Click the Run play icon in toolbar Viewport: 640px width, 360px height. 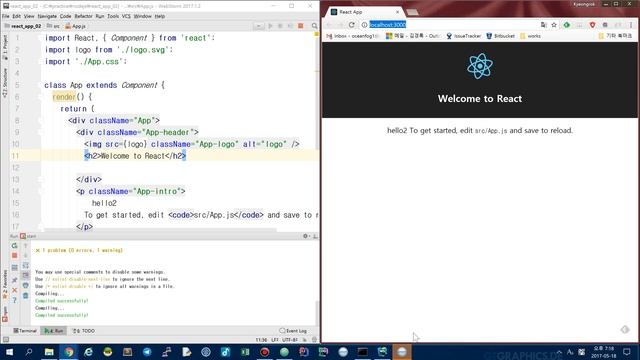coord(270,26)
